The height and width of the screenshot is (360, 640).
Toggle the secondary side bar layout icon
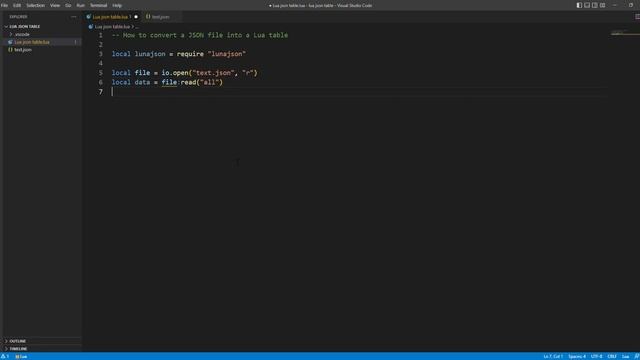(x=595, y=5)
